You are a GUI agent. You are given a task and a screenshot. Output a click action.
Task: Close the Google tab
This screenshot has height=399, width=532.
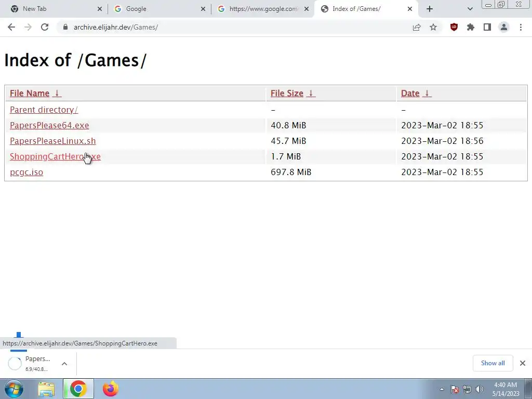(x=203, y=9)
